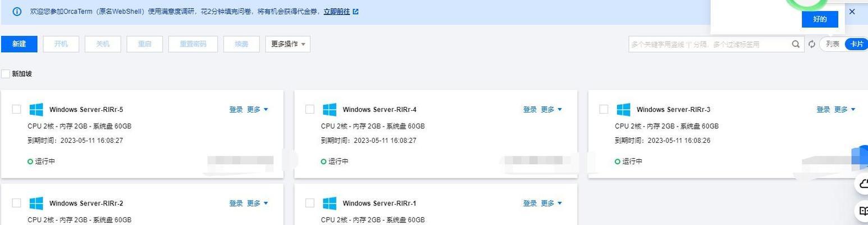Open the 更多操作 dropdown

point(287,44)
